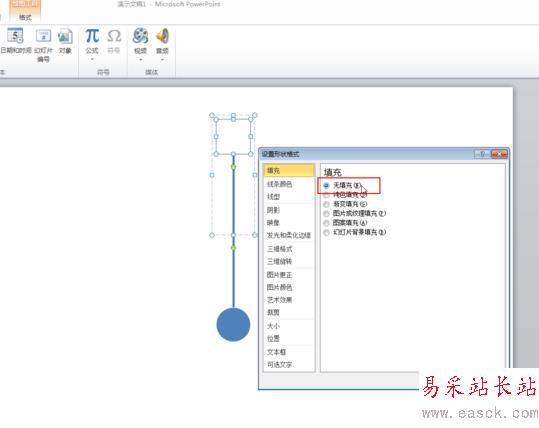Open the 3-D Format (三维格式) category
The width and height of the screenshot is (539, 428).
point(289,249)
